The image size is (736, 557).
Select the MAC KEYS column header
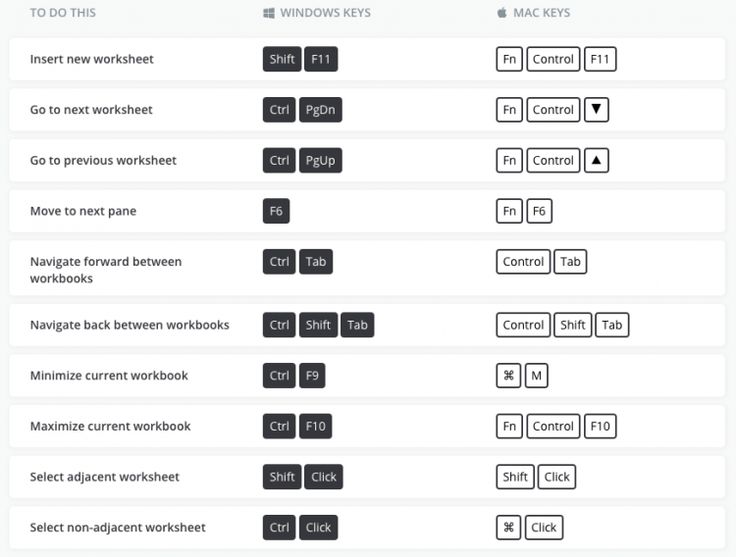coord(542,13)
